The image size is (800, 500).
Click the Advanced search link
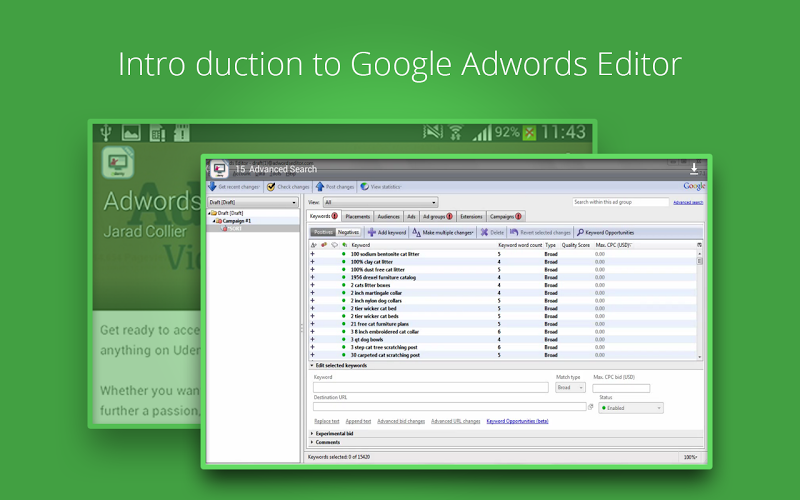pos(688,202)
